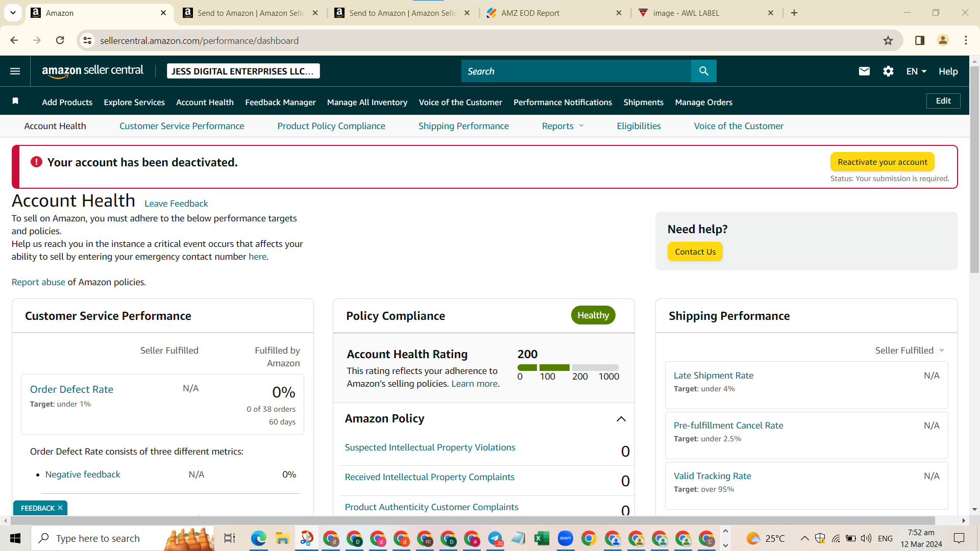Image resolution: width=980 pixels, height=551 pixels.
Task: Open the Late Shipment Rate link
Action: click(x=714, y=375)
